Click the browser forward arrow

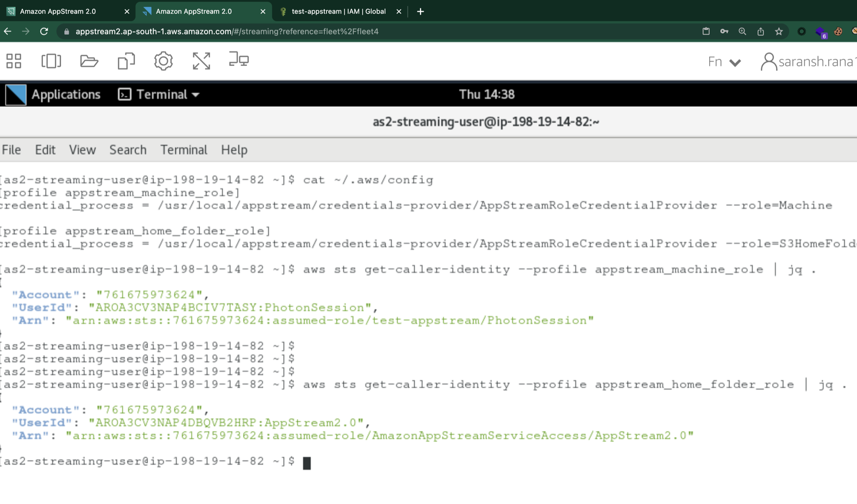pyautogui.click(x=26, y=32)
